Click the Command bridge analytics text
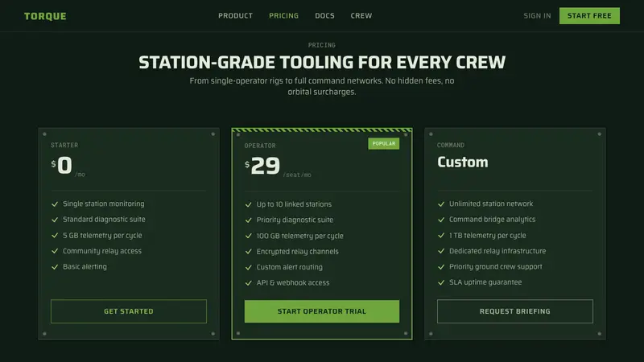The width and height of the screenshot is (644, 362). tap(492, 219)
